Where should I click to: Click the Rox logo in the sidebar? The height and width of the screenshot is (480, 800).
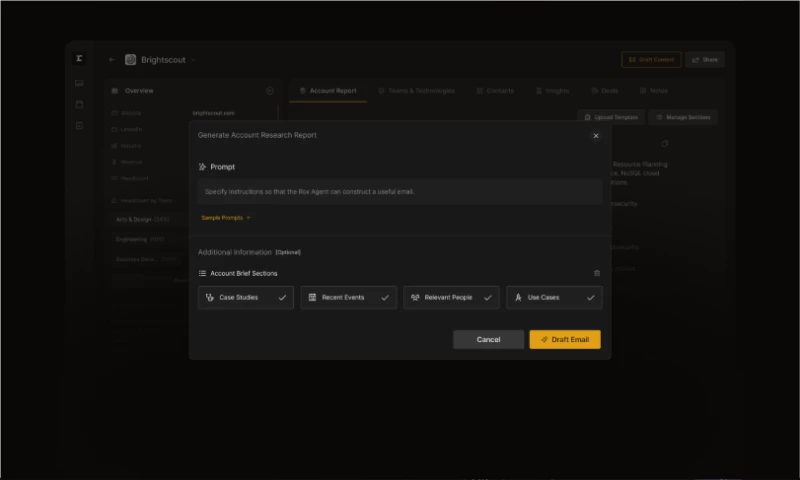(79, 59)
